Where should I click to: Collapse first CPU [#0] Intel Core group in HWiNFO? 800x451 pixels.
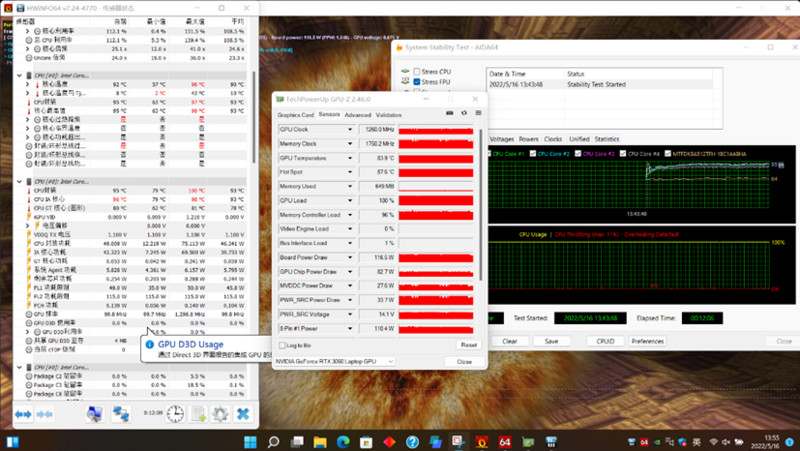tap(19, 76)
